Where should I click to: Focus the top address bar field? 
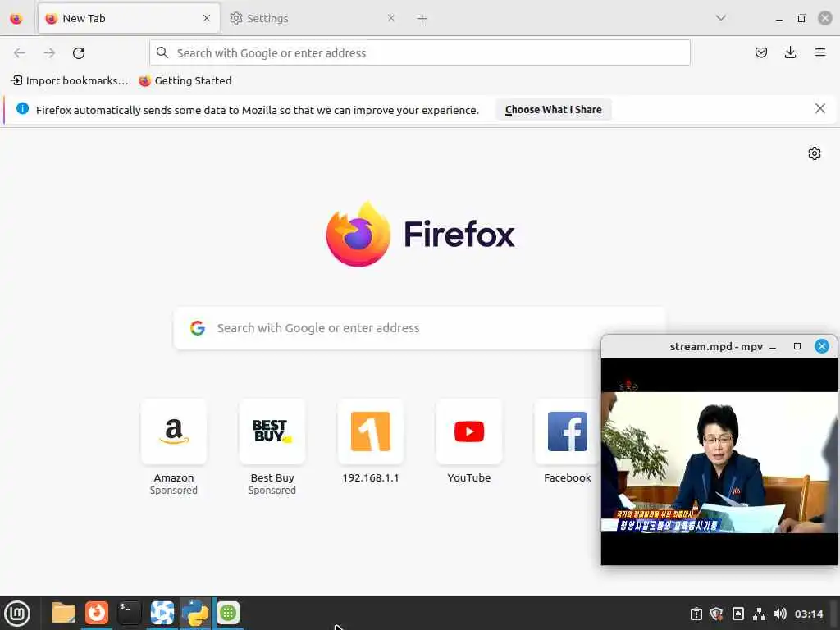pyautogui.click(x=420, y=53)
